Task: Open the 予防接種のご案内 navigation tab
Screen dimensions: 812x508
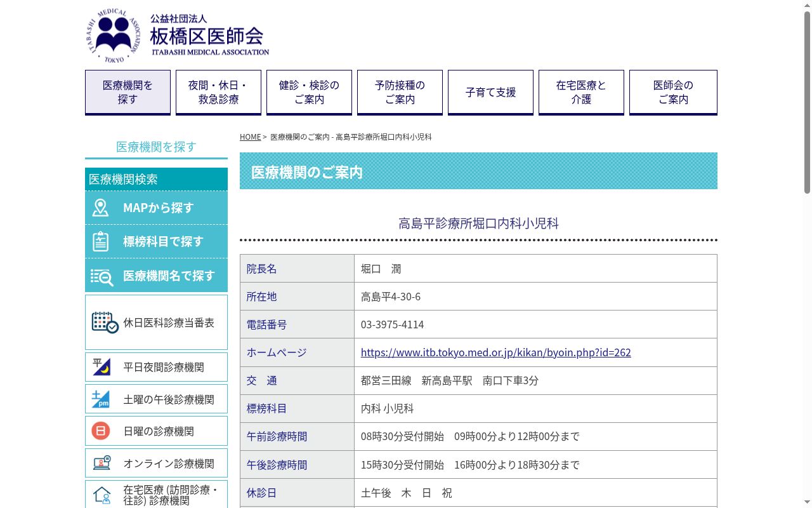Action: (400, 92)
